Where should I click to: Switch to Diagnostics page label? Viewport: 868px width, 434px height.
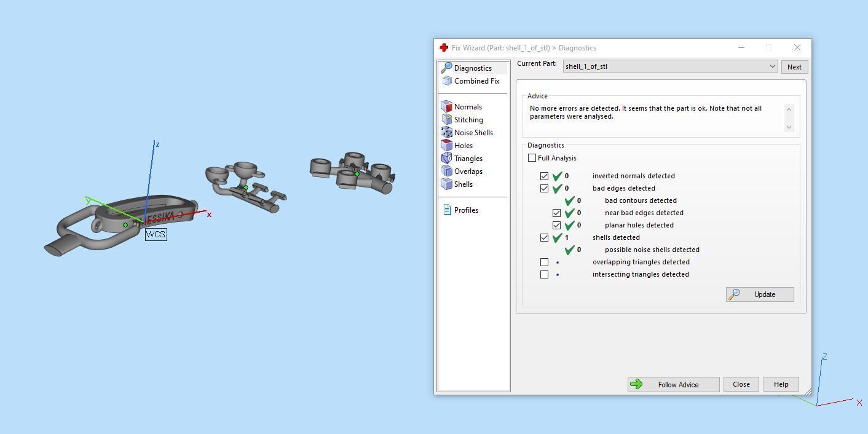coord(473,68)
